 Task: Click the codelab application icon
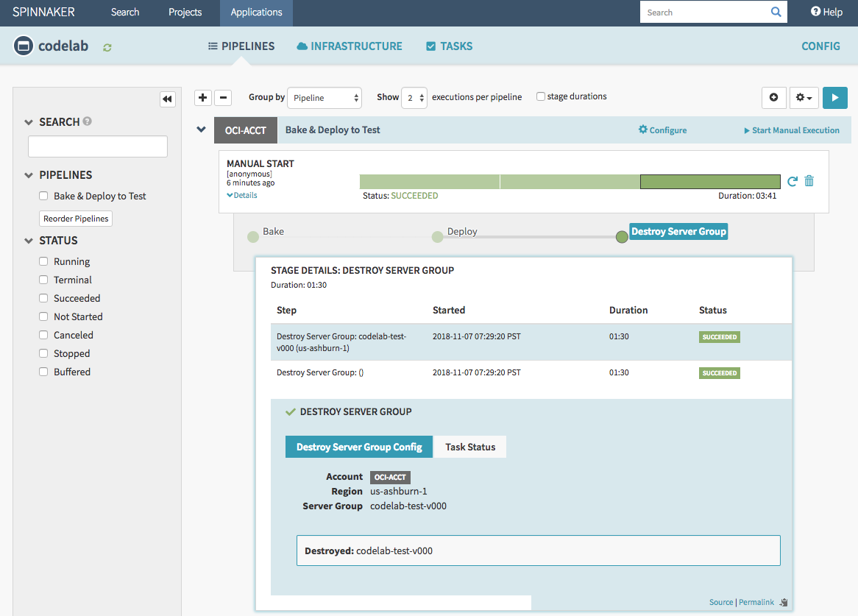click(24, 46)
